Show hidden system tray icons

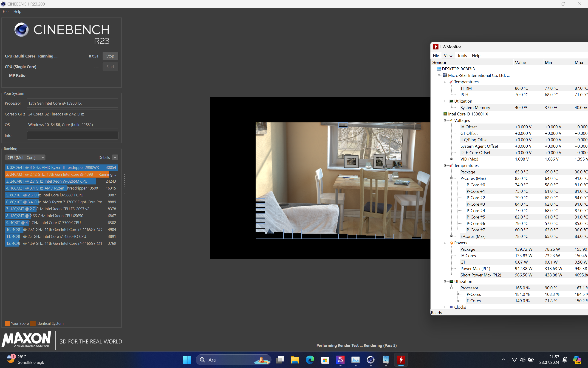(x=503, y=360)
